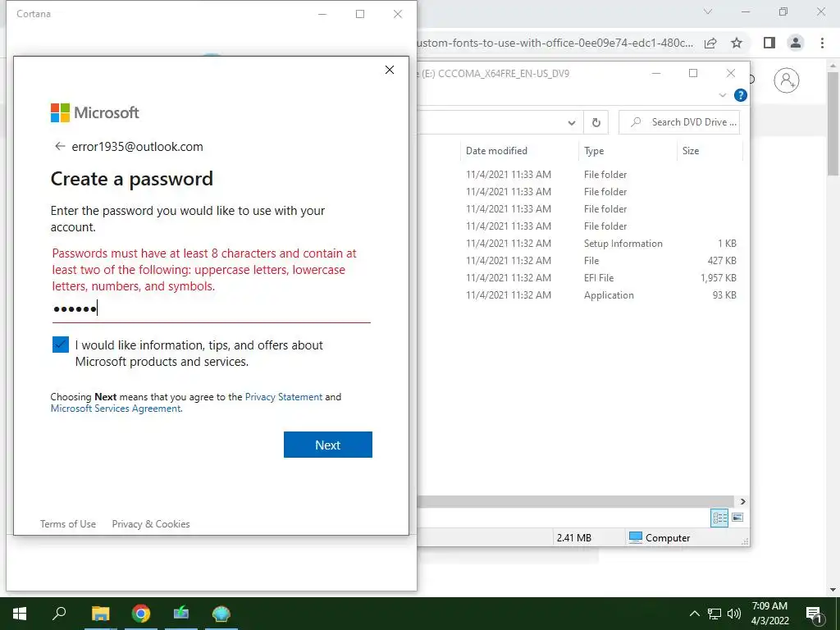
Task: Toggle Chrome side panel icon
Action: tap(769, 43)
